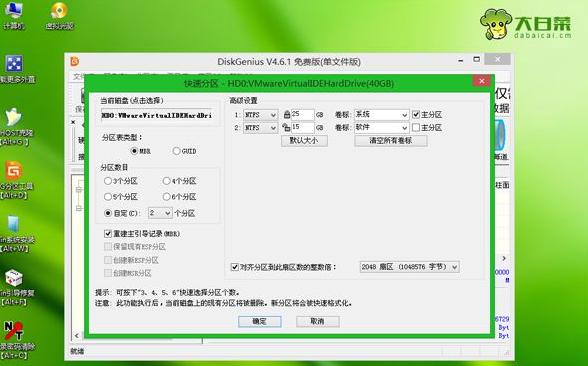
Task: Click the partition 2 size field showing 15
Action: point(302,128)
